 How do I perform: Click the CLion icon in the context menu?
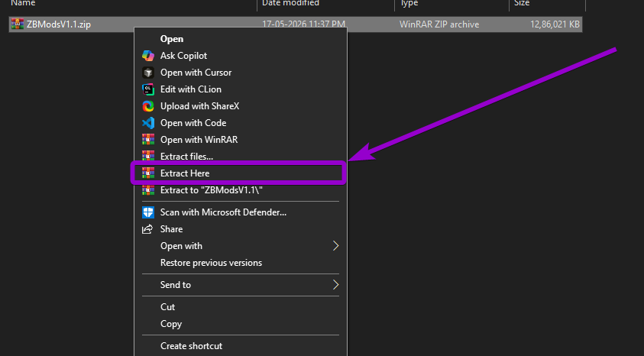point(148,89)
